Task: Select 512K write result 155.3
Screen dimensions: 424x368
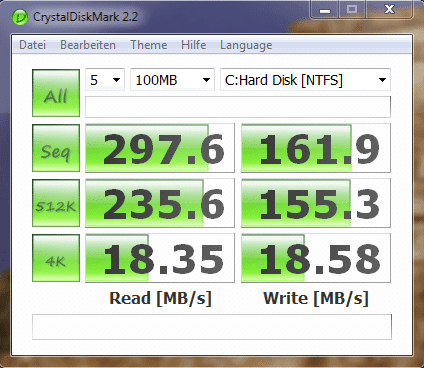Action: tap(316, 203)
